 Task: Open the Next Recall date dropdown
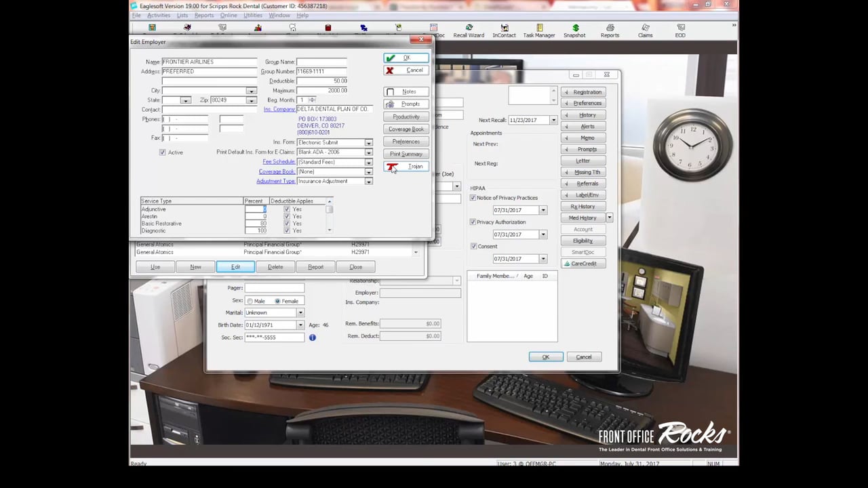[x=553, y=120]
